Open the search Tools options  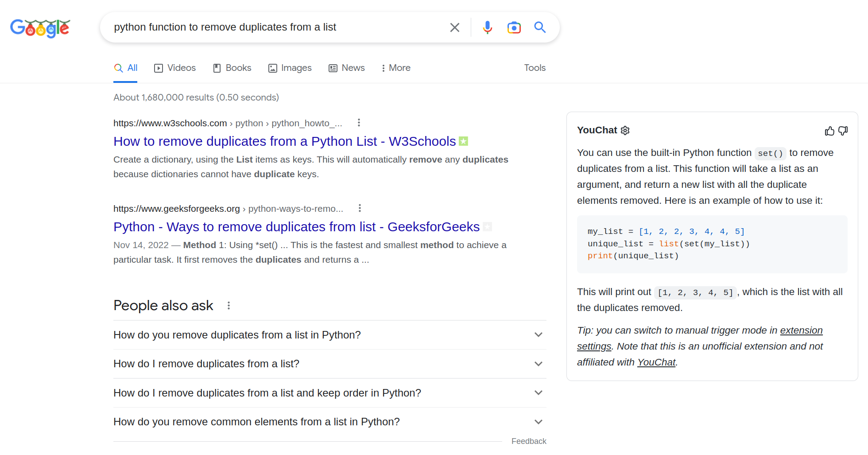click(x=535, y=68)
